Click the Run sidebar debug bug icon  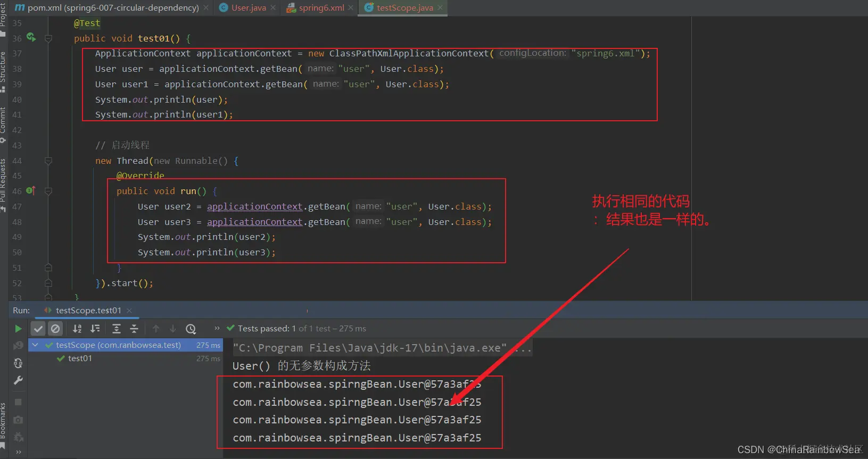tap(18, 437)
